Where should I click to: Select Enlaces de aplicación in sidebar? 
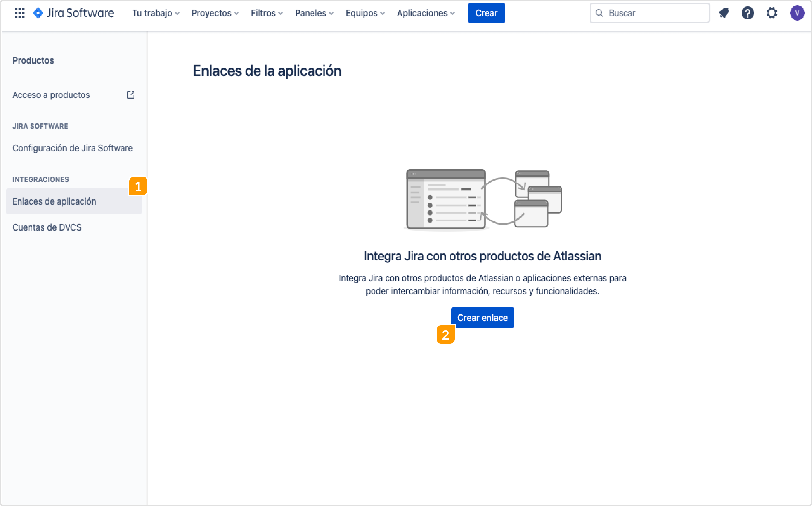[x=74, y=201]
